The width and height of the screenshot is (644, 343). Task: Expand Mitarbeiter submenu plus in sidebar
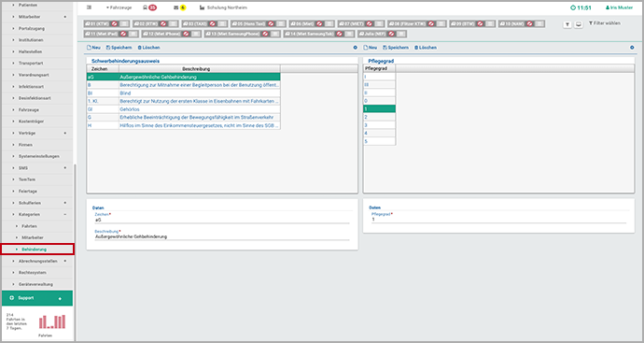[65, 17]
